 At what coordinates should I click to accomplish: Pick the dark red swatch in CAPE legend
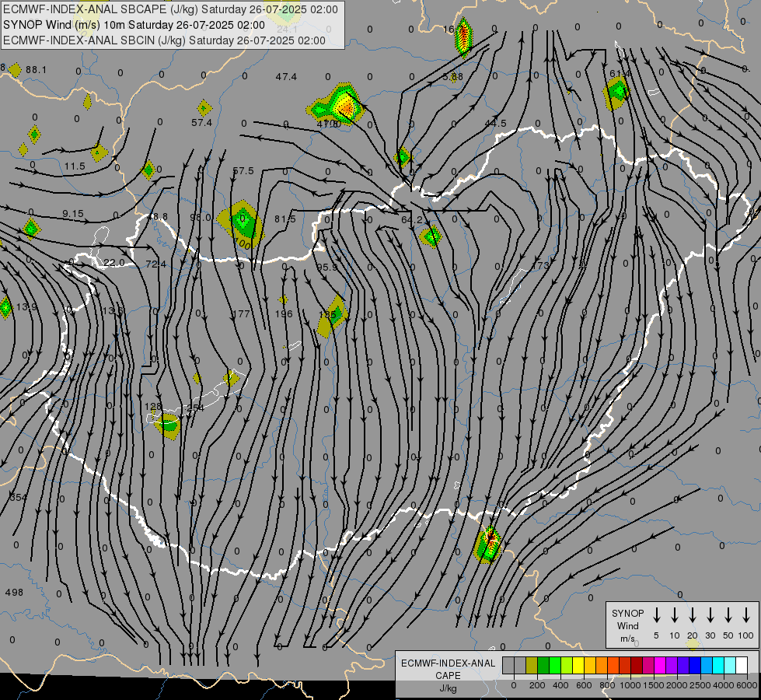(x=637, y=666)
